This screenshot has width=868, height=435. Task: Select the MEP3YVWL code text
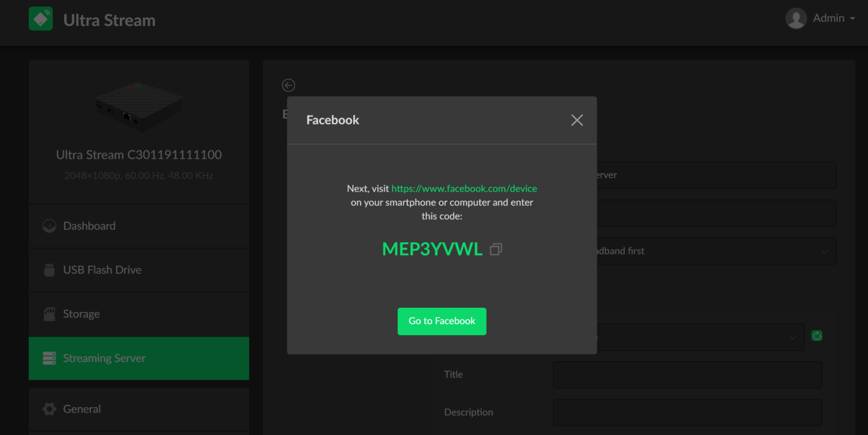(432, 249)
